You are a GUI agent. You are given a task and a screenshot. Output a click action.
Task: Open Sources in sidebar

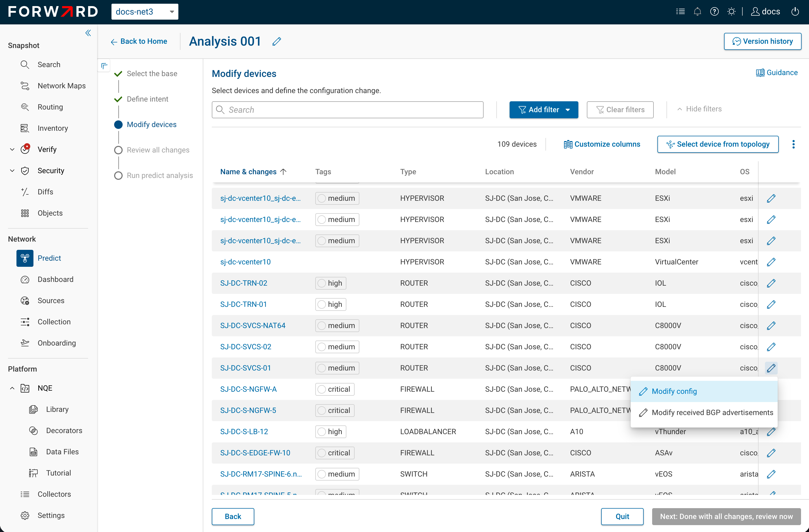point(51,301)
